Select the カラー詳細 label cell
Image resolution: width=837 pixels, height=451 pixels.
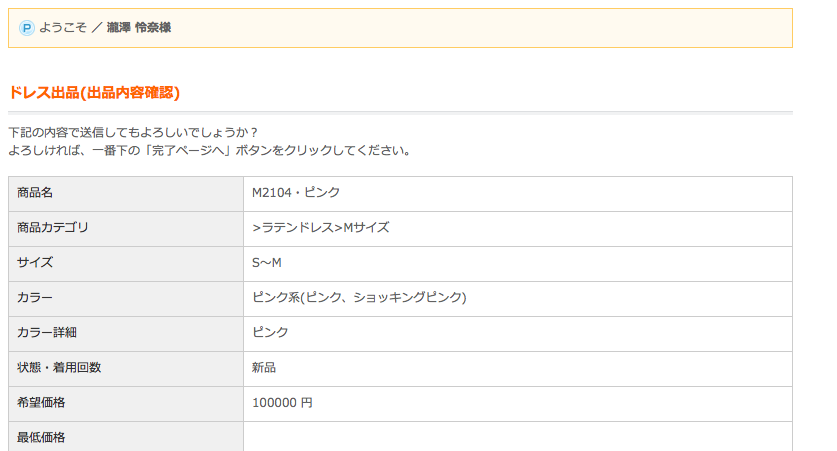(126, 334)
